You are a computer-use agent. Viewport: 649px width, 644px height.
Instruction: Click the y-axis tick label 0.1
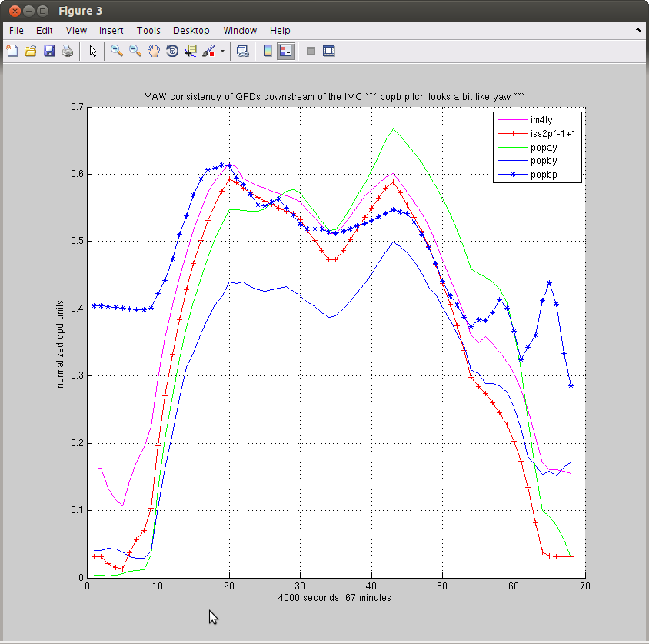click(77, 510)
